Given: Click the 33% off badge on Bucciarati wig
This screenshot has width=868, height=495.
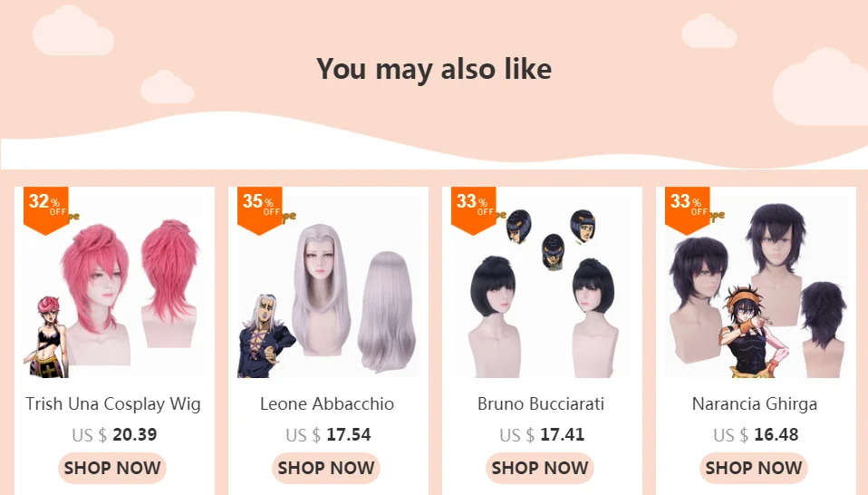Looking at the screenshot, I should click(473, 209).
